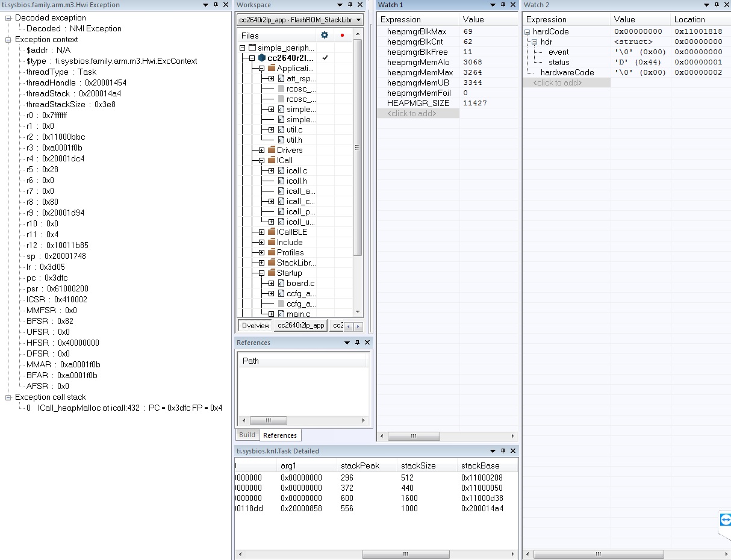Click the Workspace tree scroll down arrow
Viewport: 731px width, 560px height.
(358, 312)
